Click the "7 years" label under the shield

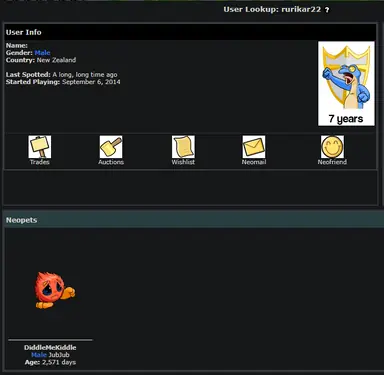(x=346, y=119)
